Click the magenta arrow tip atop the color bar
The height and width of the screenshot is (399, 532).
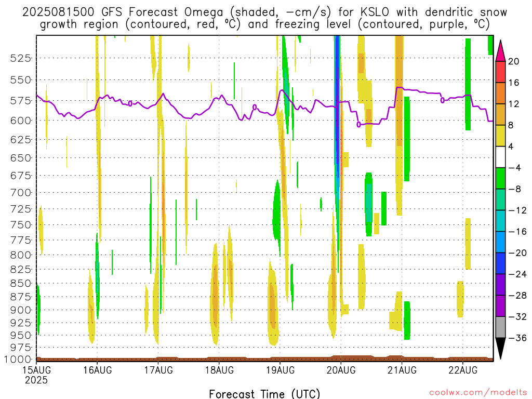(x=500, y=51)
